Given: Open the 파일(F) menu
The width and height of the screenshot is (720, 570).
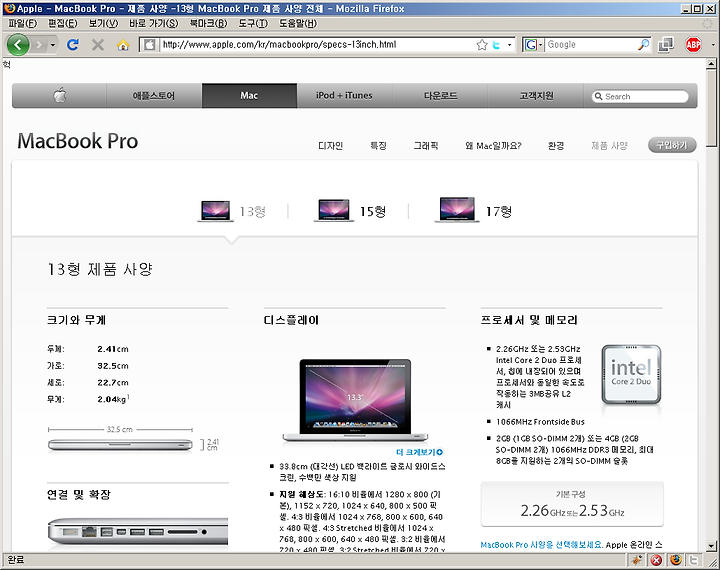Looking at the screenshot, I should 22,23.
